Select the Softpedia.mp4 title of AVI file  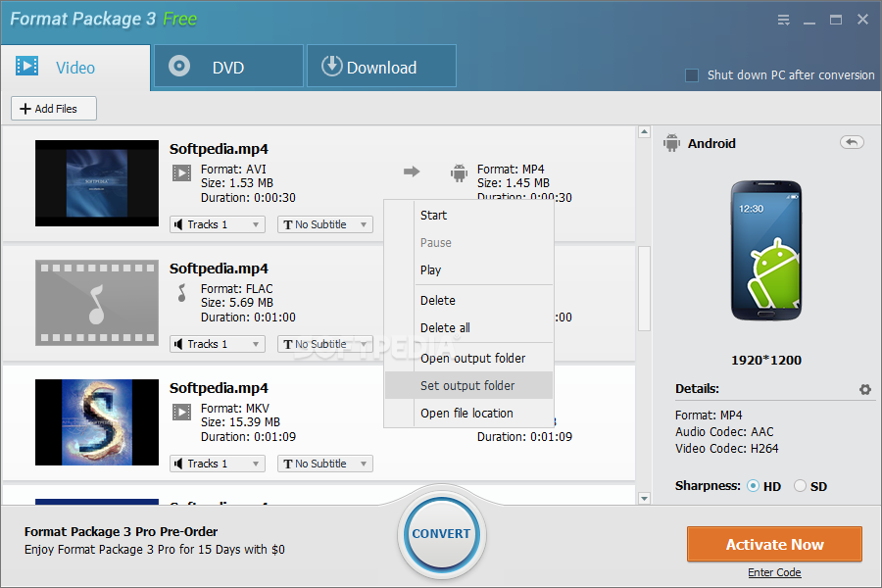[x=219, y=149]
